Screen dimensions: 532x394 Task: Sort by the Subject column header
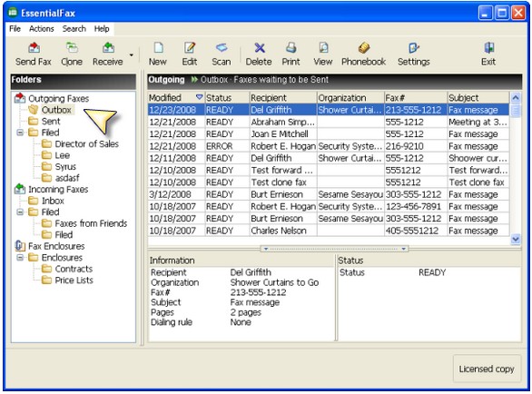tap(478, 98)
